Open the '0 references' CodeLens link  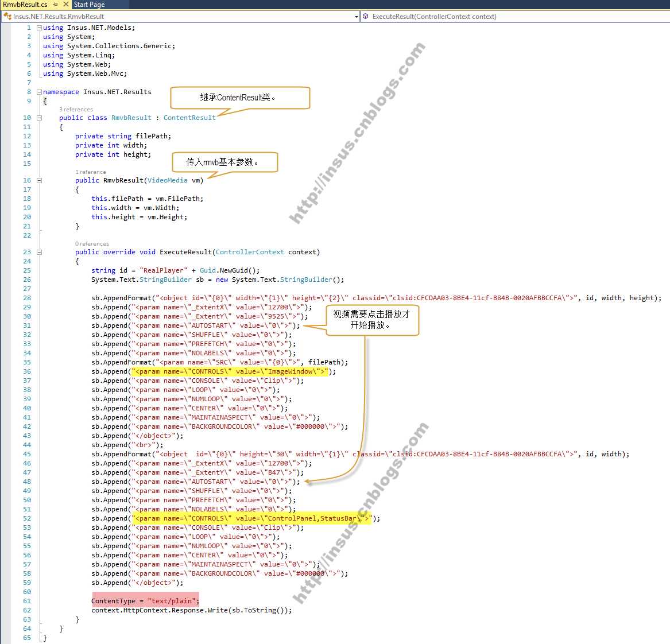coord(92,243)
